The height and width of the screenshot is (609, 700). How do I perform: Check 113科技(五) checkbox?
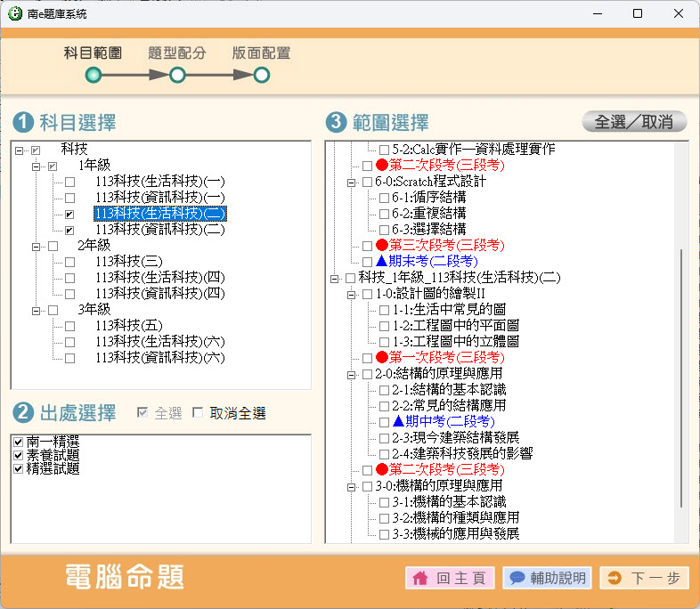pyautogui.click(x=69, y=326)
